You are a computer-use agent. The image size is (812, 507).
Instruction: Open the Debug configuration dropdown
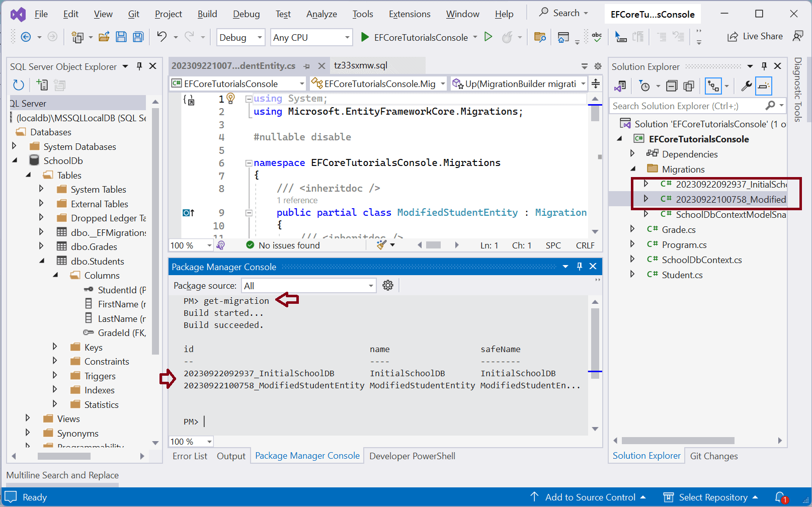[241, 37]
